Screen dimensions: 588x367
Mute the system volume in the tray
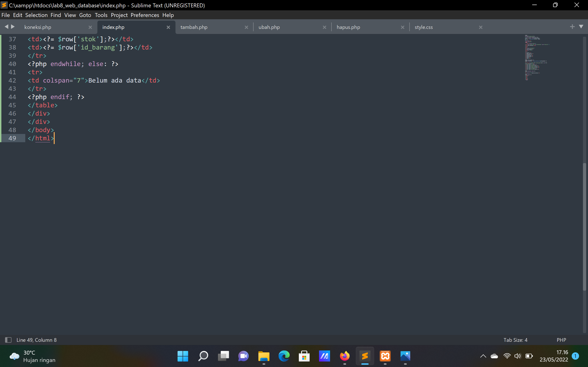point(518,356)
